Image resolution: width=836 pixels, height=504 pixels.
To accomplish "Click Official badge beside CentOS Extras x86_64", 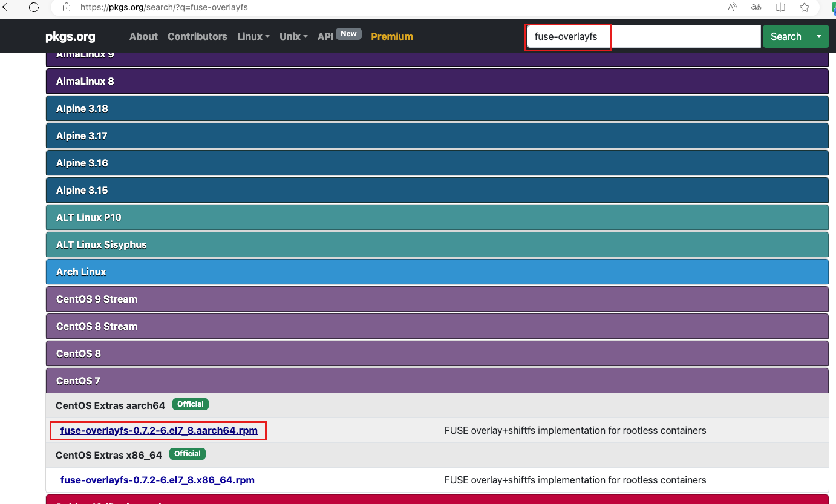I will 188,454.
